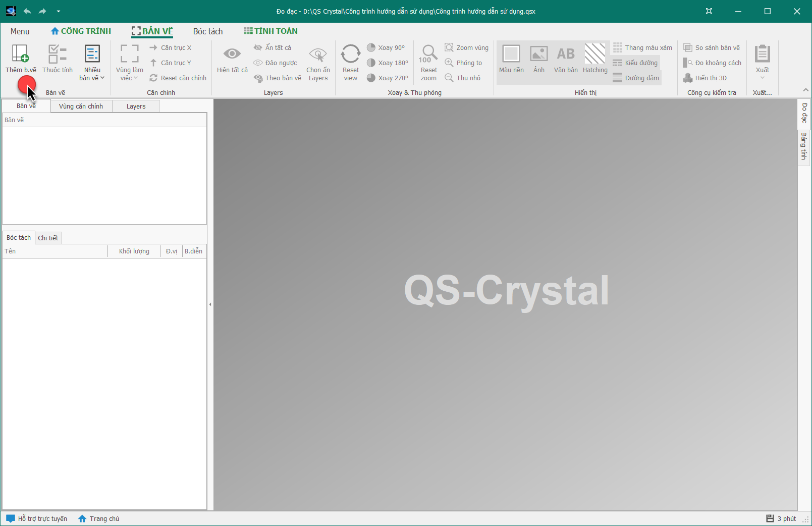812x526 pixels.
Task: Click Đ.vị column header
Action: coord(172,251)
